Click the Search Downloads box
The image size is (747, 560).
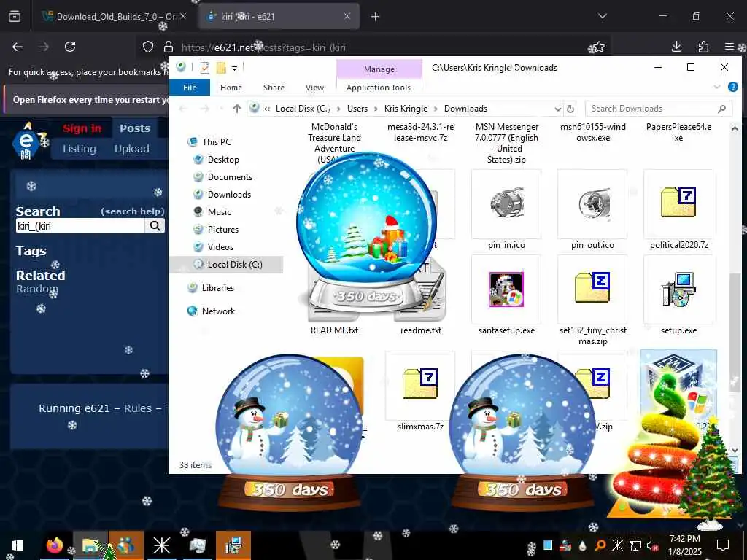659,109
